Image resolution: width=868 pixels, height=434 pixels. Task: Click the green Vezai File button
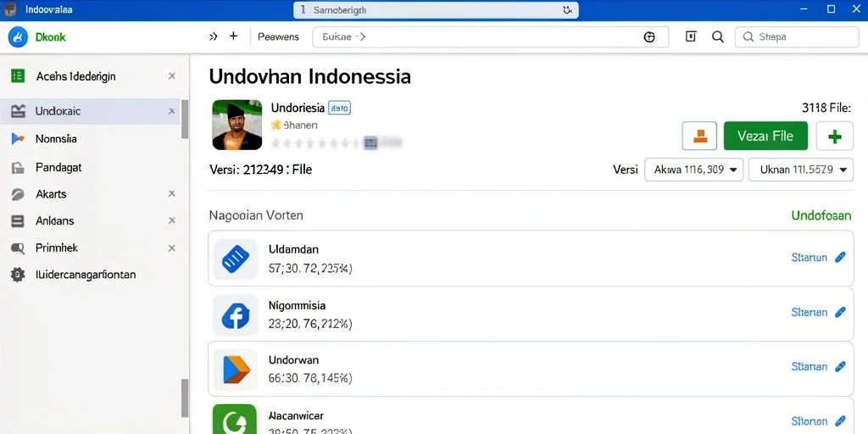(x=765, y=136)
